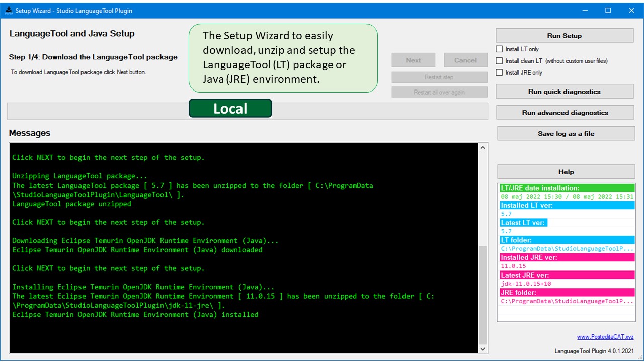Select the LT folder path entry
The height and width of the screenshot is (362, 644).
tap(567, 249)
